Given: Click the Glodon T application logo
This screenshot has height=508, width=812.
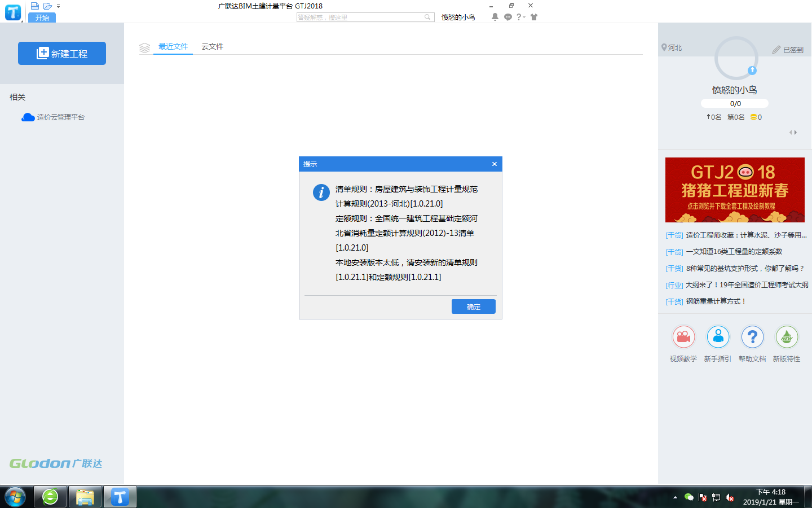Looking at the screenshot, I should pos(13,12).
